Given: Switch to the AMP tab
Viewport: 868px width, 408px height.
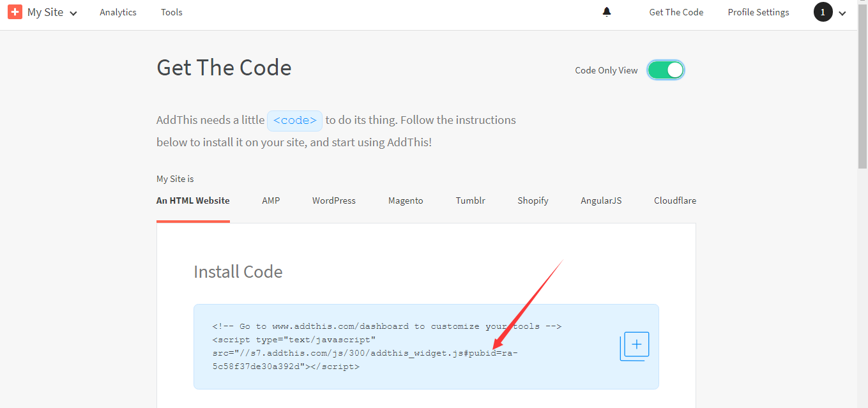Looking at the screenshot, I should click(x=271, y=200).
